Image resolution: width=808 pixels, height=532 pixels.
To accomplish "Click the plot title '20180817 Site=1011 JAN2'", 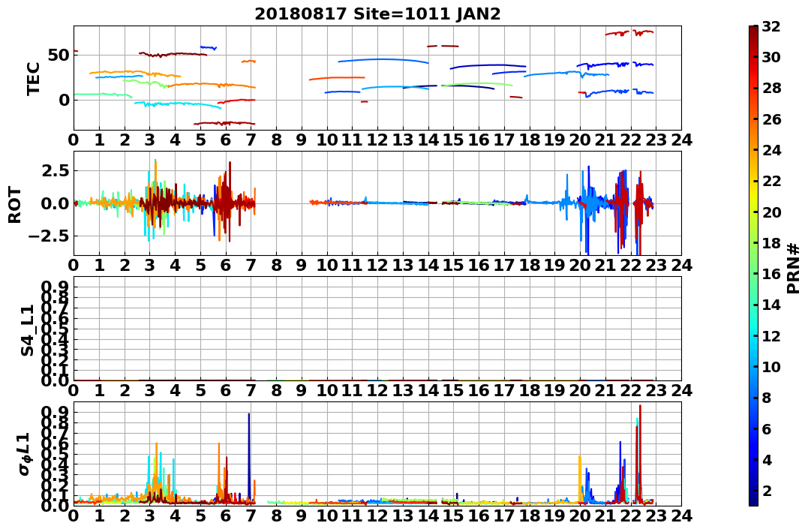I will 377,14.
